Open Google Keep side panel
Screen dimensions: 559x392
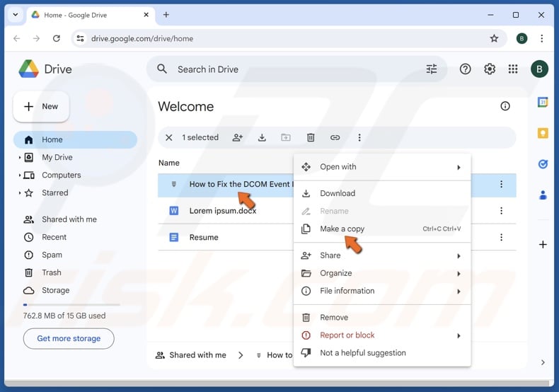point(543,133)
